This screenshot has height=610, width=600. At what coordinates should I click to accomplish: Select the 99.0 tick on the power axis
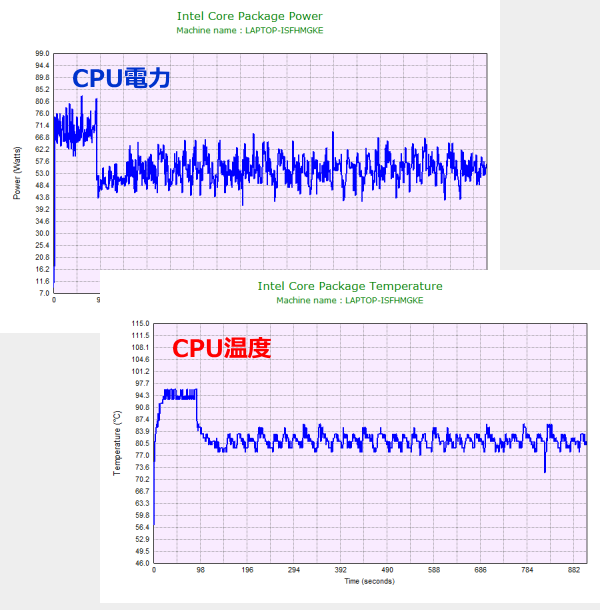41,53
